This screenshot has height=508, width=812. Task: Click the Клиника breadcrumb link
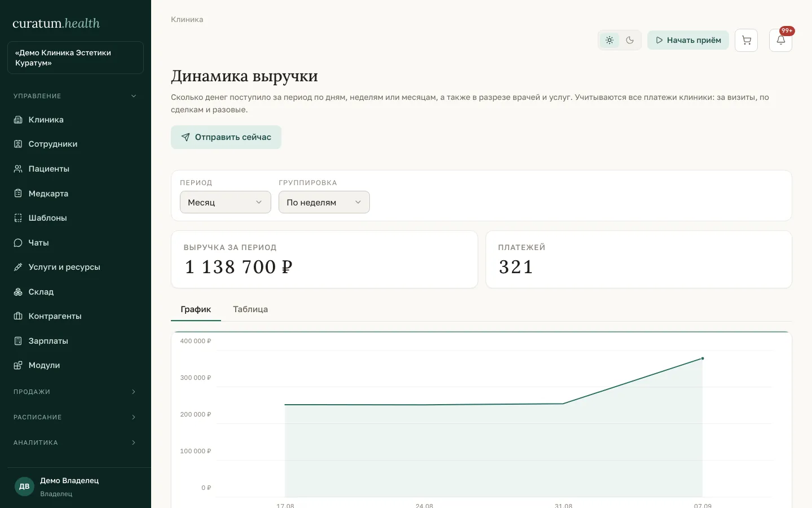click(x=187, y=19)
